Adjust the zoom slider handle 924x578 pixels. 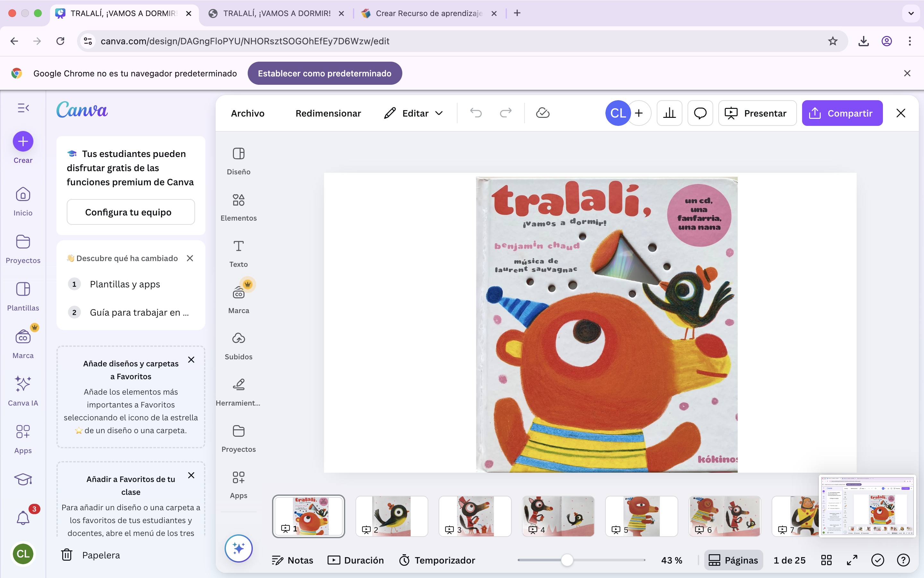click(567, 560)
